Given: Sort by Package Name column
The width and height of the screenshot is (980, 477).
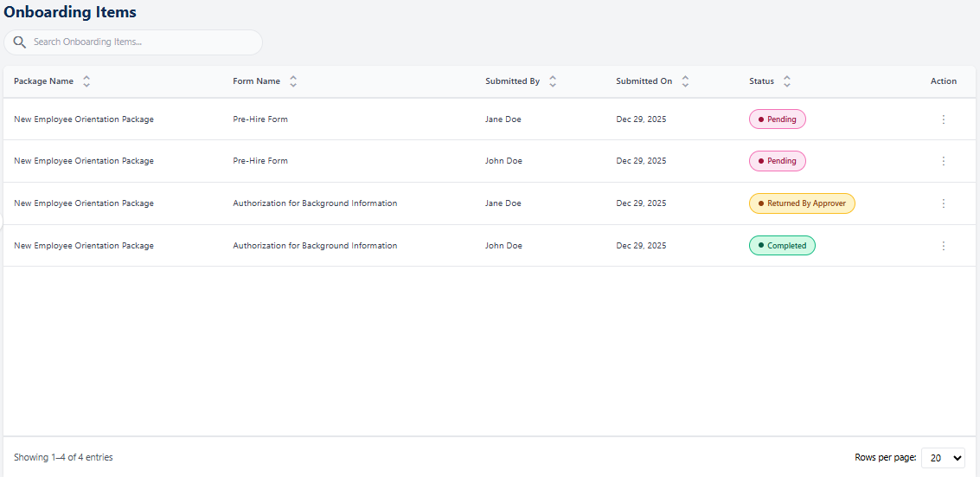Looking at the screenshot, I should click(86, 81).
